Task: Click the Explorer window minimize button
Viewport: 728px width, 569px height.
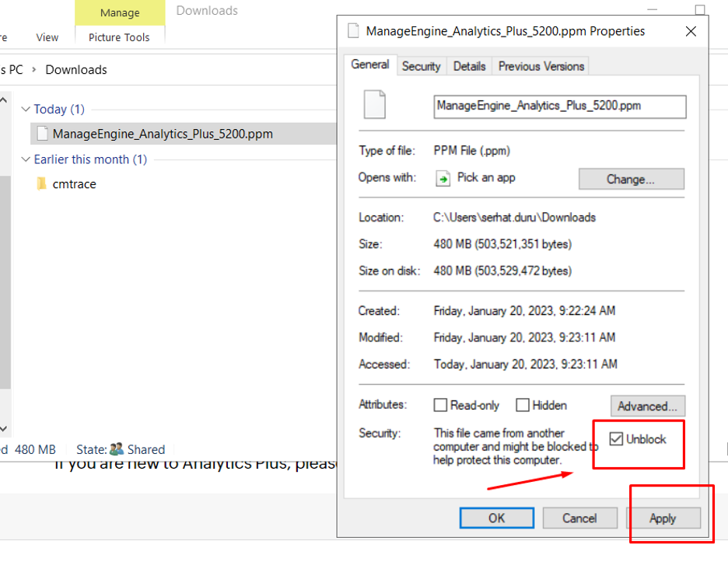Action: click(x=653, y=9)
